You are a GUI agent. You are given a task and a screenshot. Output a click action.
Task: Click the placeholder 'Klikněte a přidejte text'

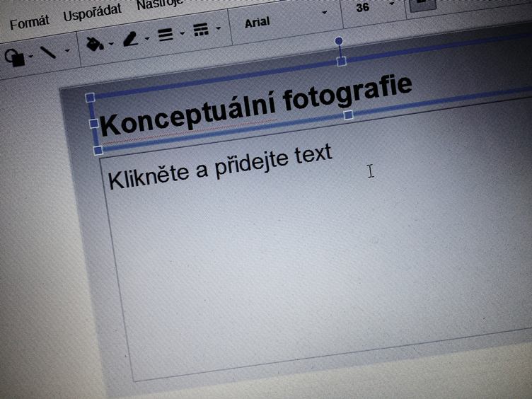[x=220, y=166]
